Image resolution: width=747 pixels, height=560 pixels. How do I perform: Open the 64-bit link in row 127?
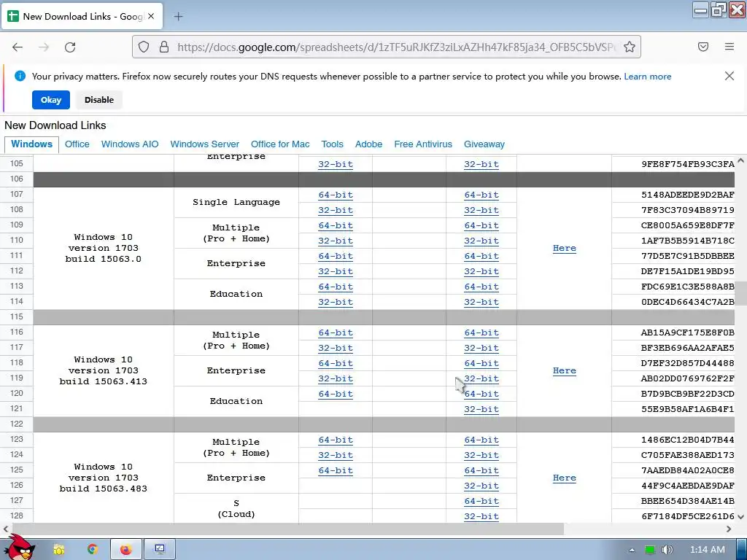click(481, 501)
